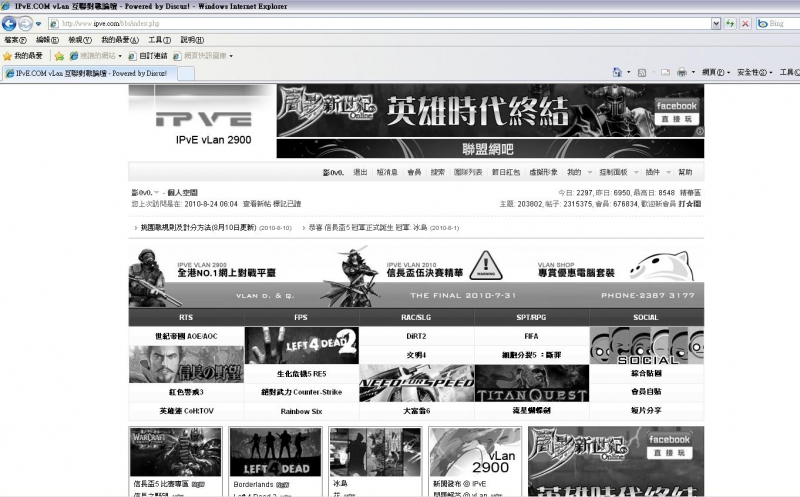This screenshot has width=800, height=497.
Task: Click the browser Back arrow button
Action: [9, 23]
